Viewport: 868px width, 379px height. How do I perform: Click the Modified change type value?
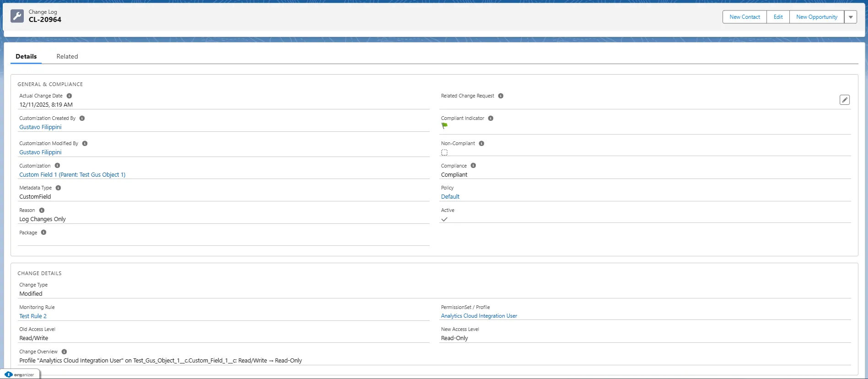coord(31,294)
